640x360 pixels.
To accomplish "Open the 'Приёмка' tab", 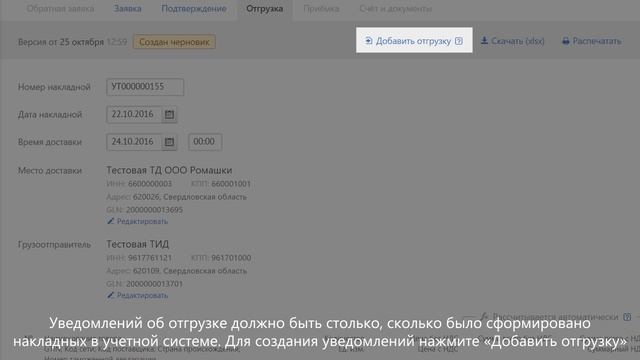I will (321, 9).
